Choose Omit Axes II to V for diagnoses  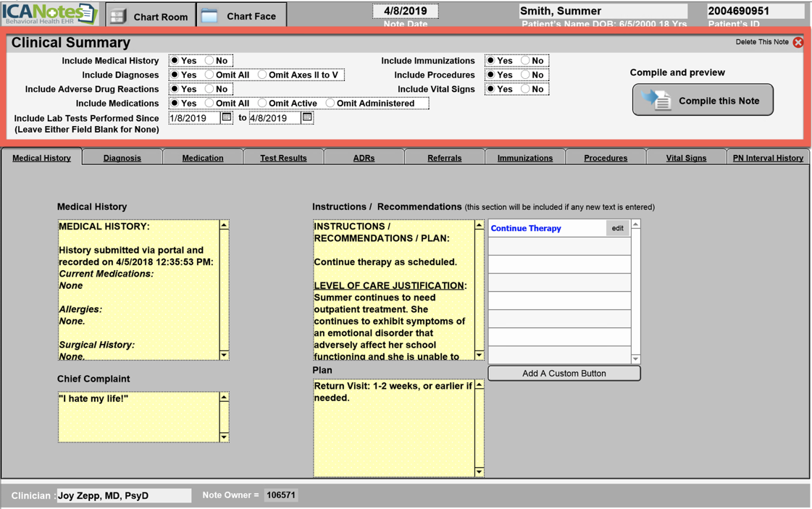pyautogui.click(x=262, y=75)
